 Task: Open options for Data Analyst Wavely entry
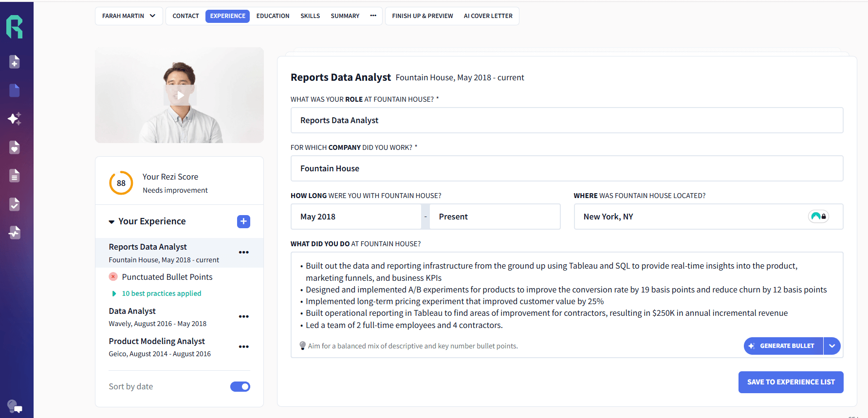click(x=244, y=316)
